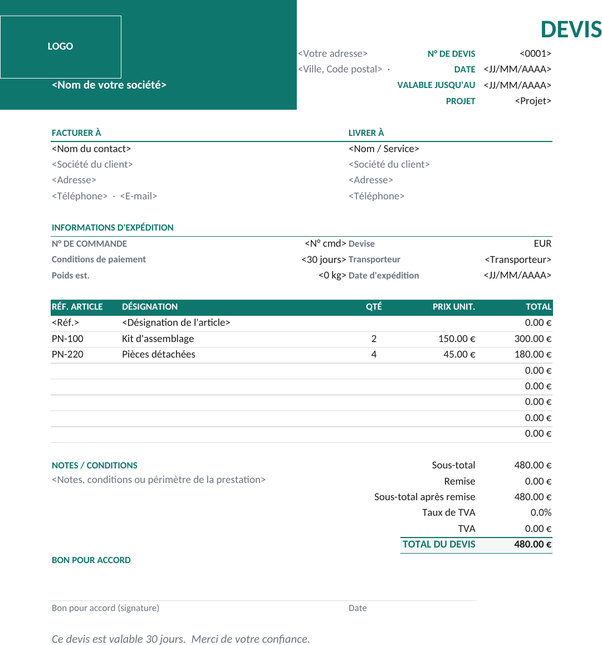Click the PROJET label
The image size is (602, 645).
click(460, 101)
